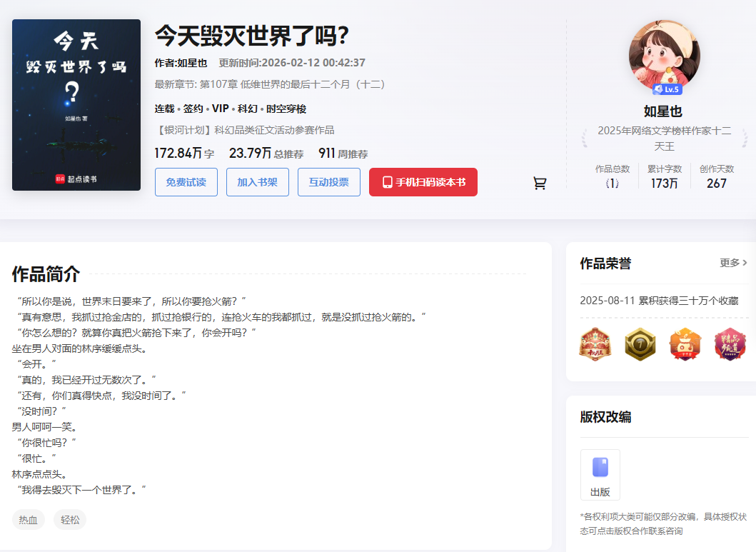Click the orange money bag badge
This screenshot has width=756, height=552.
[x=684, y=344]
